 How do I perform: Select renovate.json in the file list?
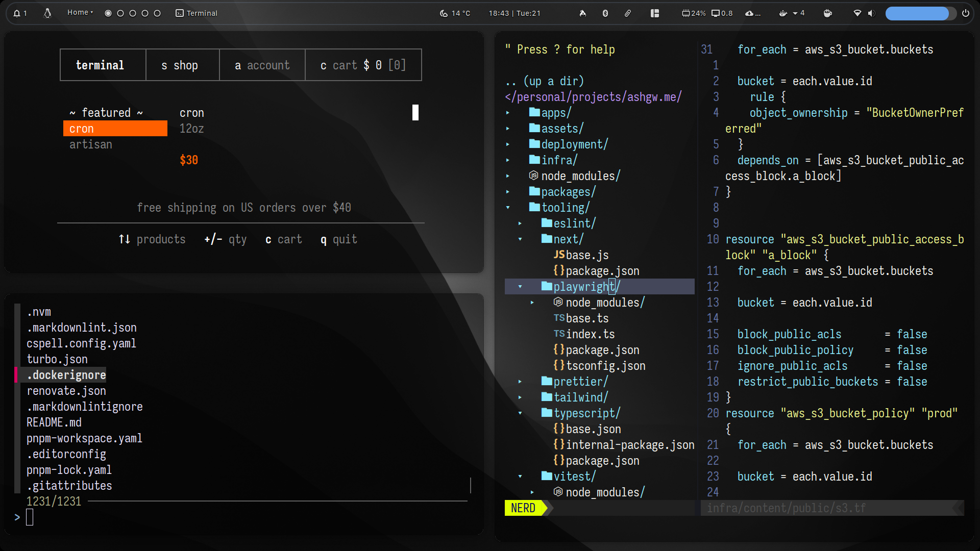point(66,391)
